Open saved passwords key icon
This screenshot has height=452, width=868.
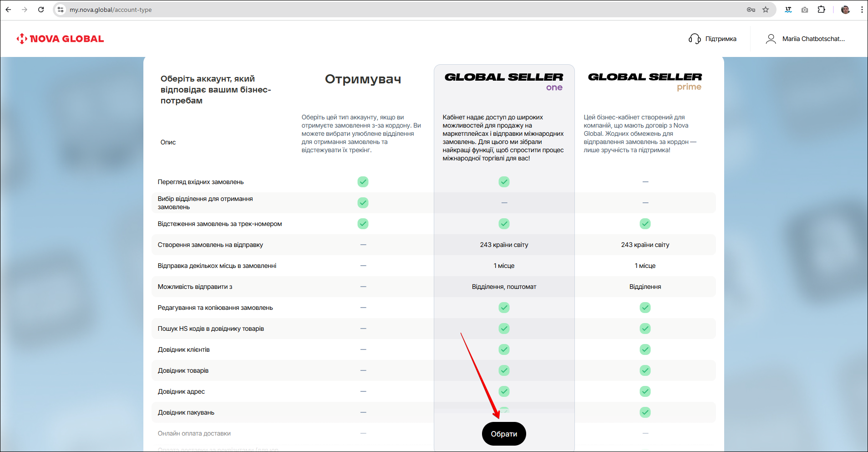click(x=751, y=10)
